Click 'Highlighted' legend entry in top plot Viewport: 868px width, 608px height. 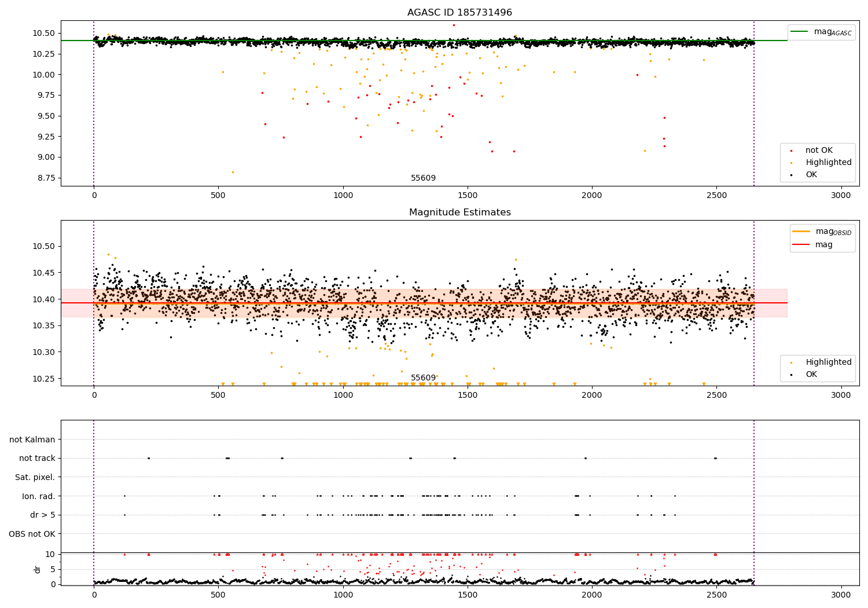click(829, 163)
